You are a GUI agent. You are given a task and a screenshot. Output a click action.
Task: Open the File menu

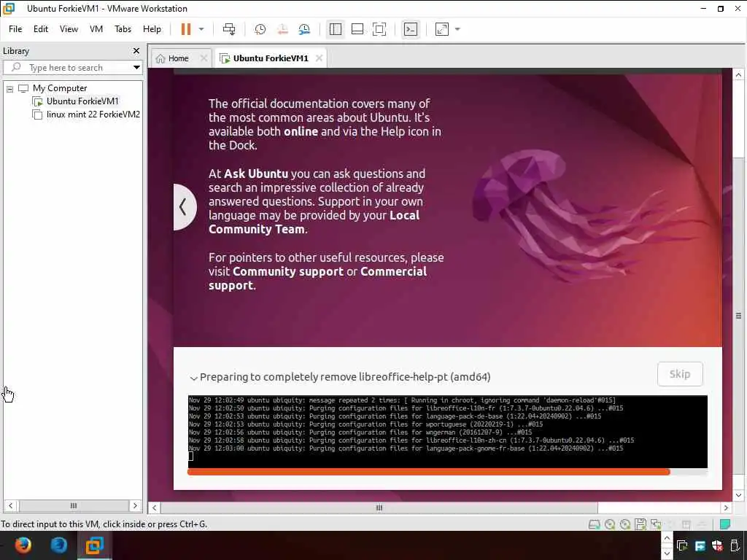point(15,29)
